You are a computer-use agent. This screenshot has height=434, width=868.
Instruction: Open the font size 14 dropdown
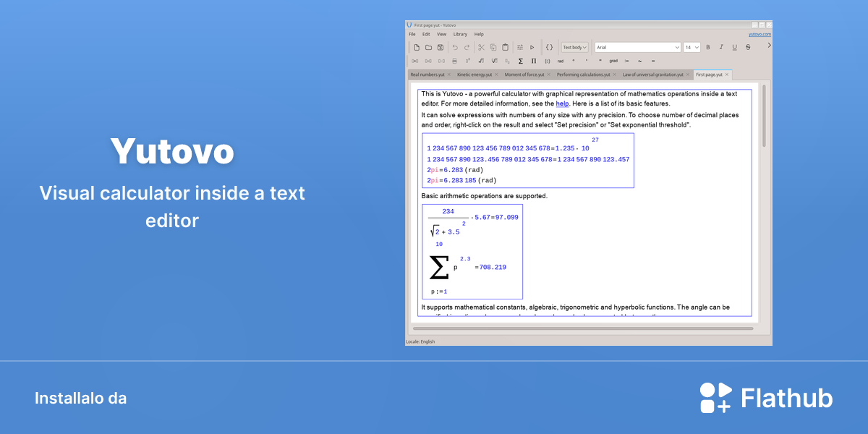tap(692, 47)
